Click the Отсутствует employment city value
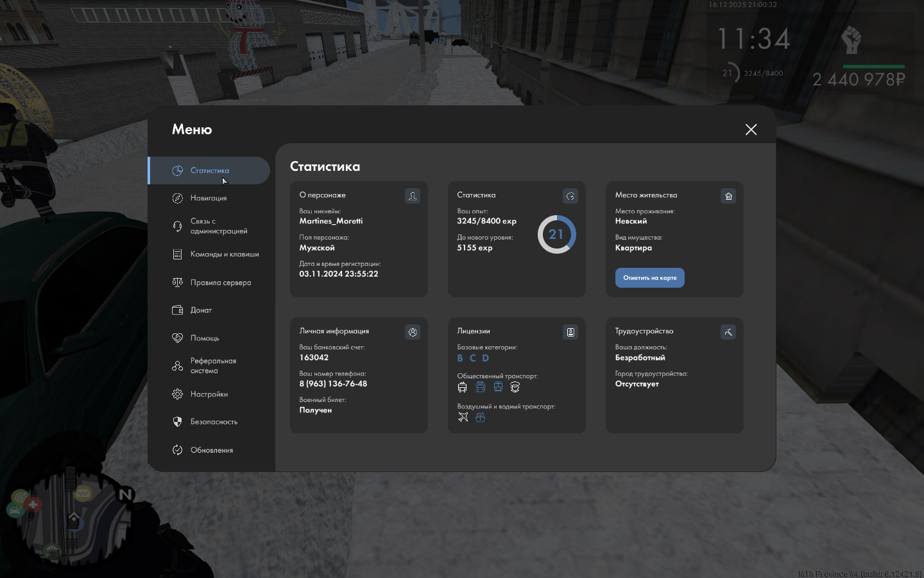The image size is (924, 578). 637,384
